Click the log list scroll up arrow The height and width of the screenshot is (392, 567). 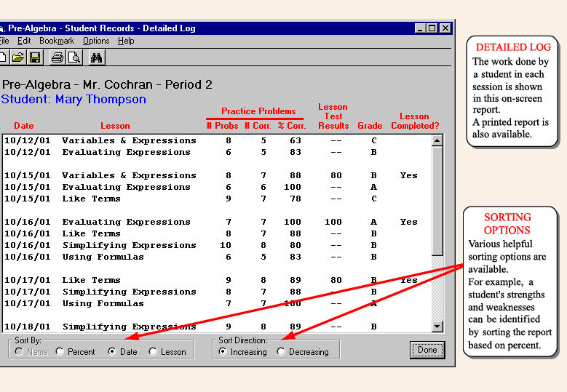437,140
